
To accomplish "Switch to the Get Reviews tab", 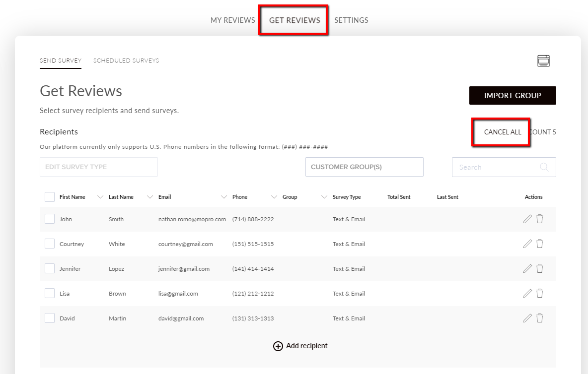I will [295, 20].
